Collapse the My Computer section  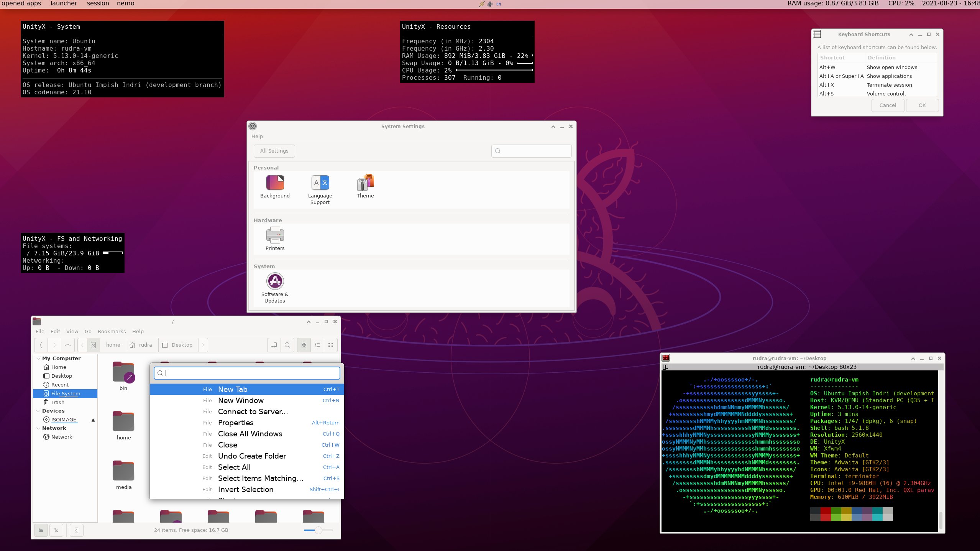point(38,359)
